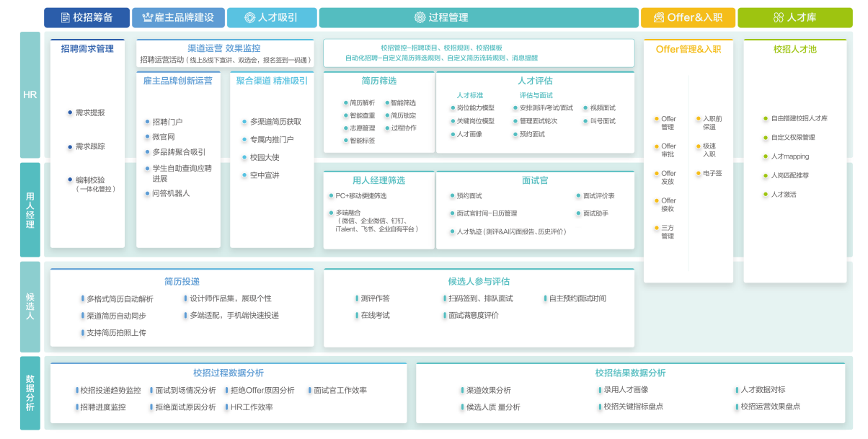Click the 校园大使 item

(265, 157)
